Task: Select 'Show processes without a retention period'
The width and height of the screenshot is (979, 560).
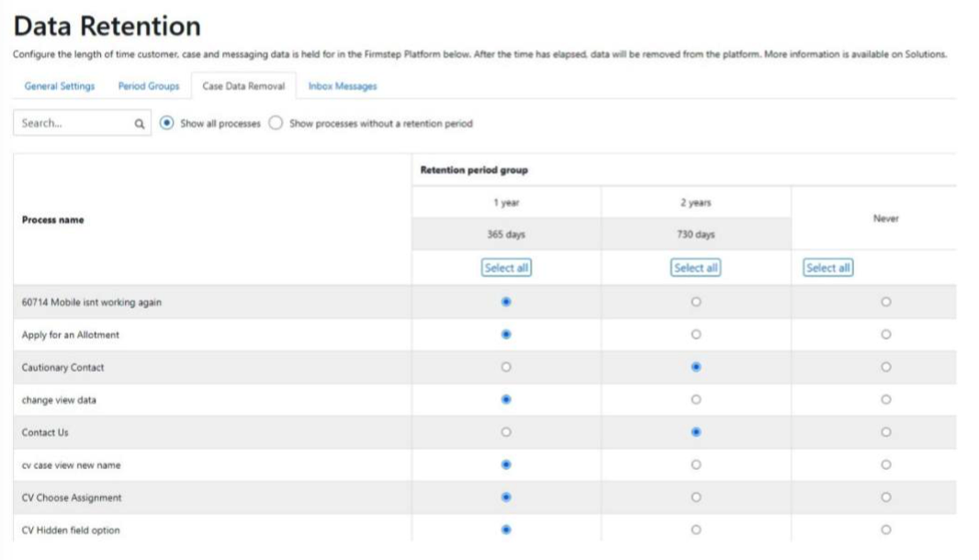Action: 276,124
